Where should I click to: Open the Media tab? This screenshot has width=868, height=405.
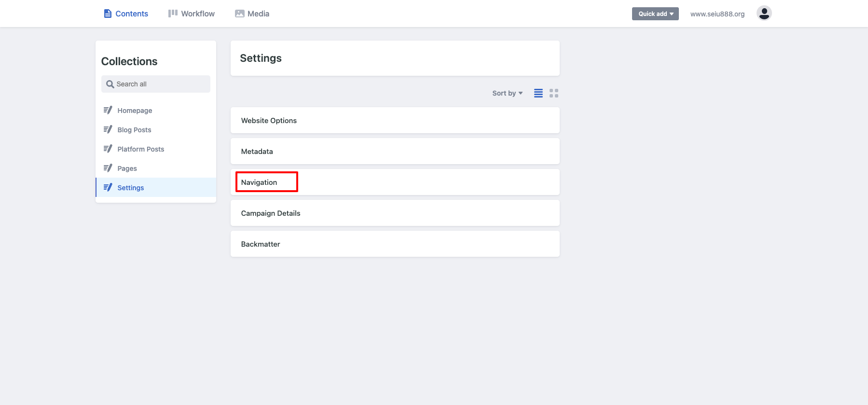coord(252,14)
